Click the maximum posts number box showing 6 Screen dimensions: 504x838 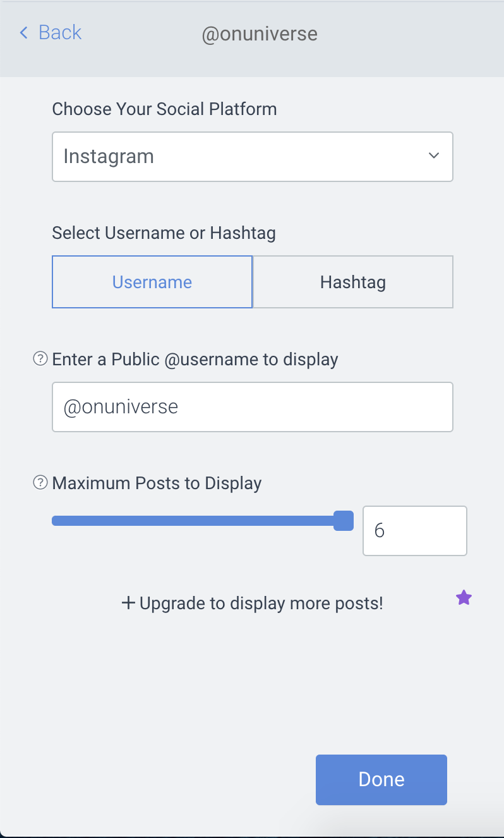pyautogui.click(x=415, y=531)
